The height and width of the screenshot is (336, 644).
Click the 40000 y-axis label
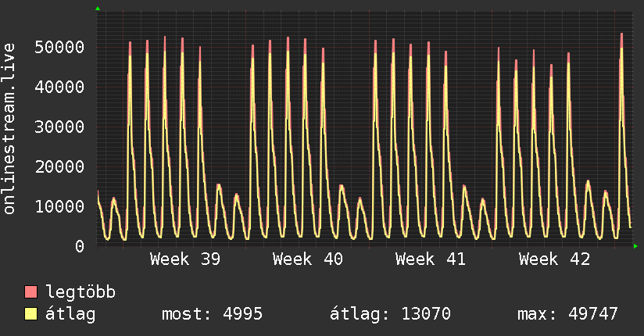click(x=59, y=87)
